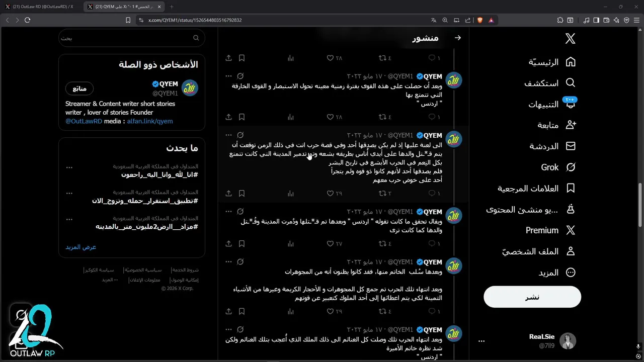Open Brave Rewards triangle icon
This screenshot has width=644, height=362.
click(491, 20)
